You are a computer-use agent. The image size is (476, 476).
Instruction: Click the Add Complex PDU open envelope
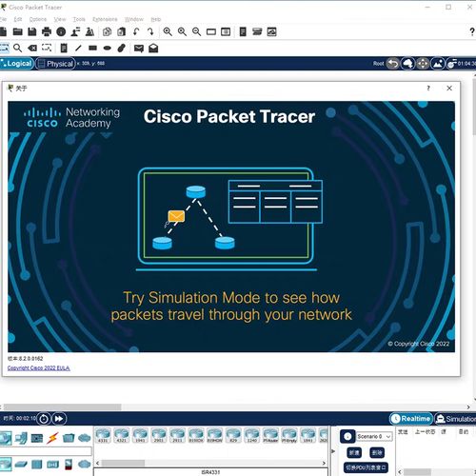[153, 49]
